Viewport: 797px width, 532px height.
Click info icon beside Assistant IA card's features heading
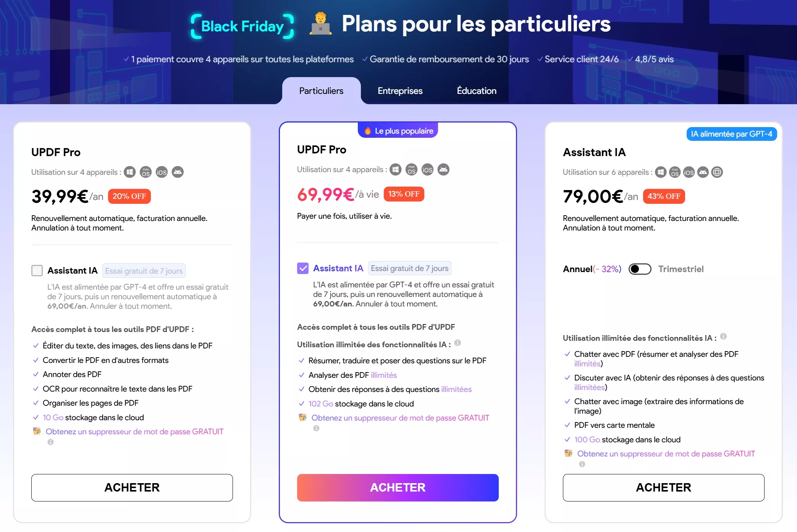[723, 336]
